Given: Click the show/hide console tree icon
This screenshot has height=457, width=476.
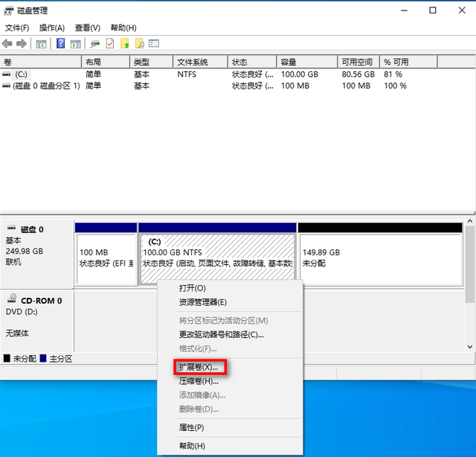Looking at the screenshot, I should pos(42,44).
